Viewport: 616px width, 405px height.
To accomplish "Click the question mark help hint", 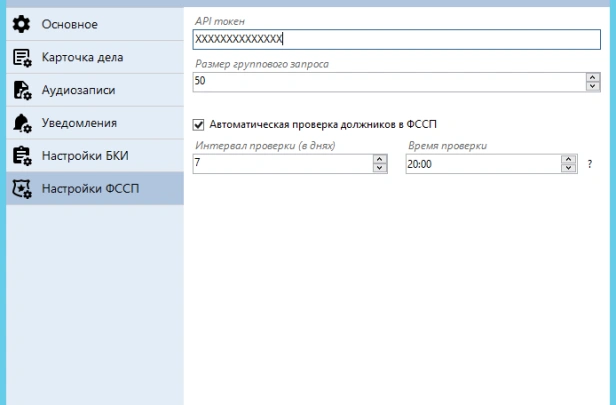I will 590,164.
